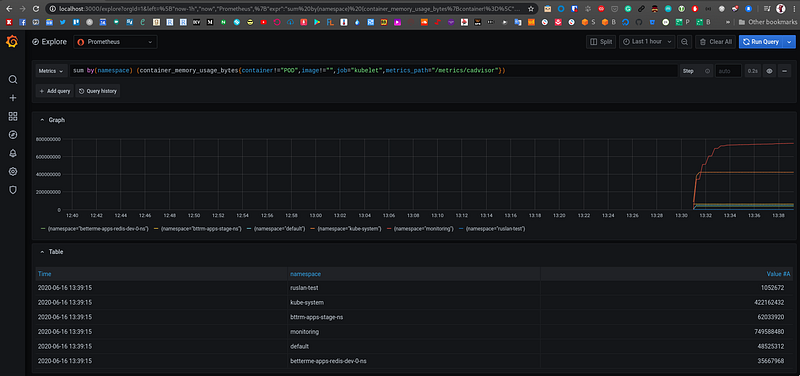Click the Step info icon
Screen dimensions: 800x376
tap(707, 71)
